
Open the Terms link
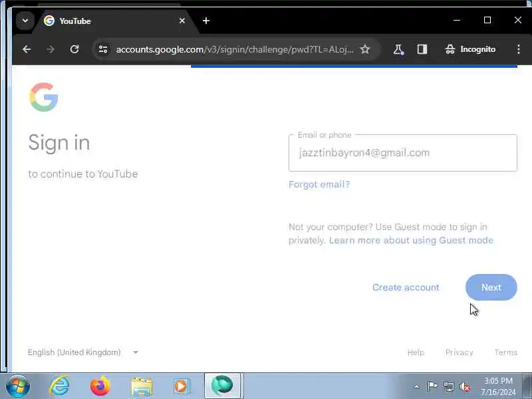tap(505, 352)
